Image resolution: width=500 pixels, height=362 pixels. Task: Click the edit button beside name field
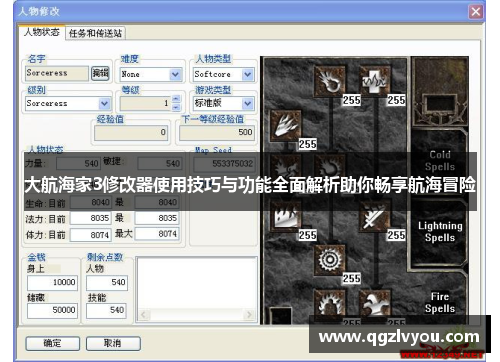(100, 73)
